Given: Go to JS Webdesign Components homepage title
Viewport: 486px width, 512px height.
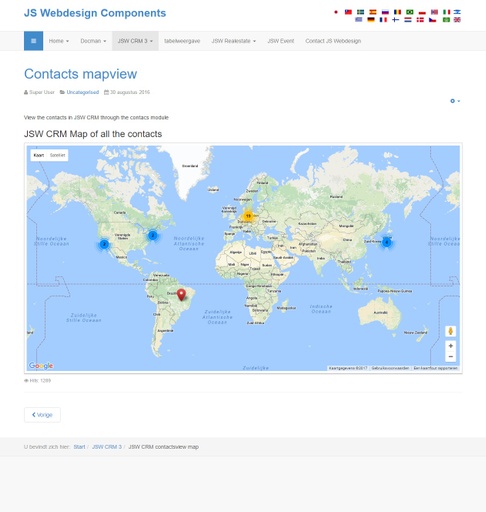Looking at the screenshot, I should pyautogui.click(x=95, y=13).
